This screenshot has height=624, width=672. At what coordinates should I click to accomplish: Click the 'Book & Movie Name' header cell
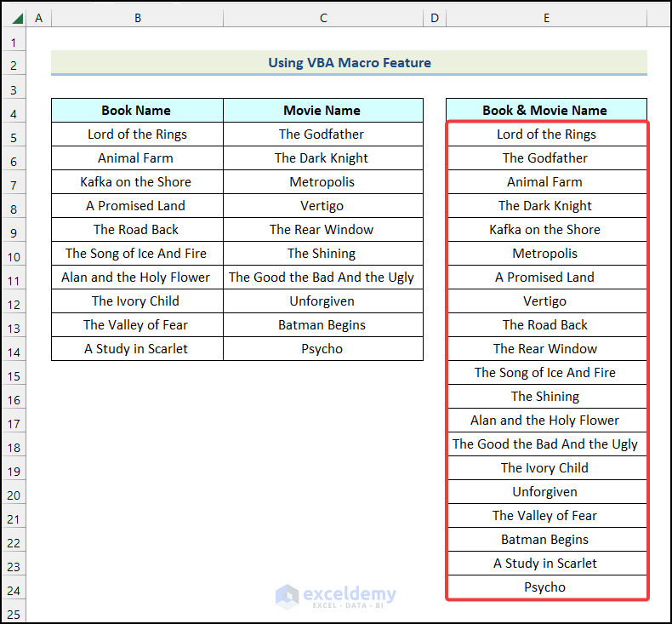546,110
